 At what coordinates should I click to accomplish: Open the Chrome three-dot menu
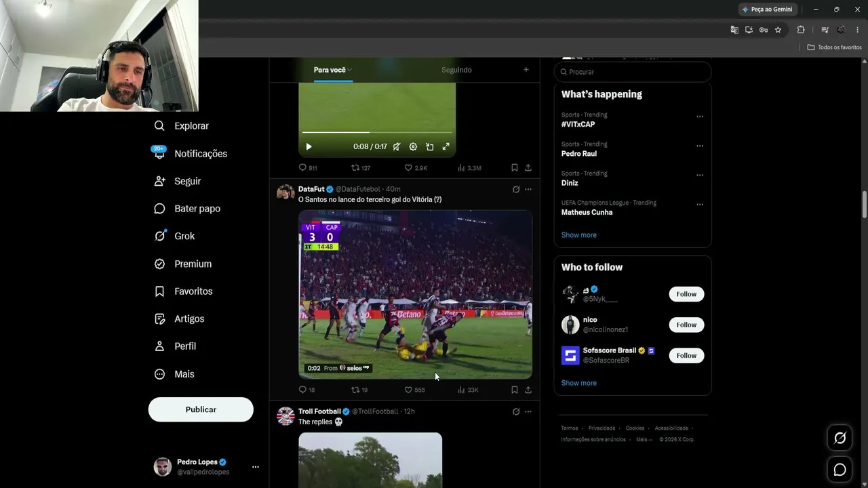[x=858, y=30]
